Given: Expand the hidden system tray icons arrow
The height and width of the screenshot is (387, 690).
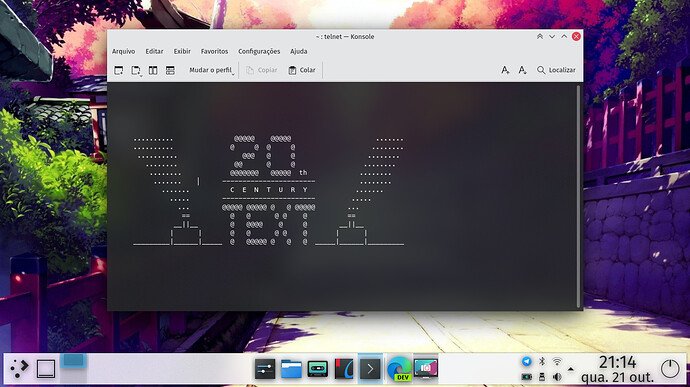Looking at the screenshot, I should point(571,369).
